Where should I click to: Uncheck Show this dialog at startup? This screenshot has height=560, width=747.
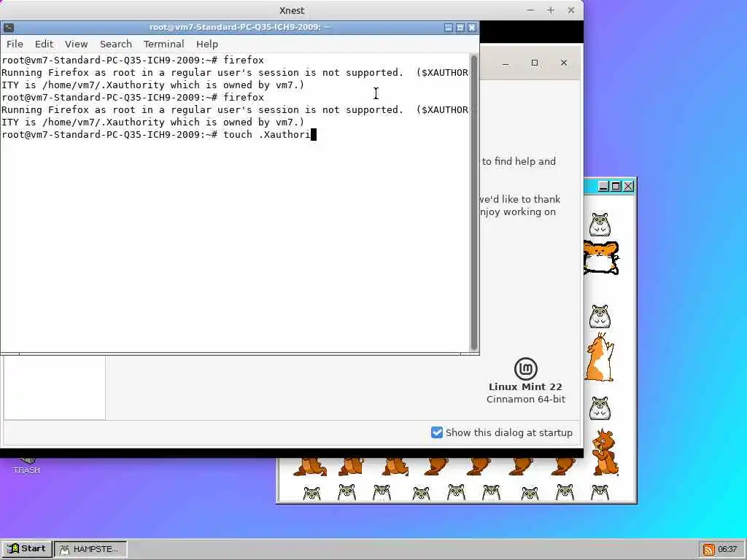(x=436, y=432)
